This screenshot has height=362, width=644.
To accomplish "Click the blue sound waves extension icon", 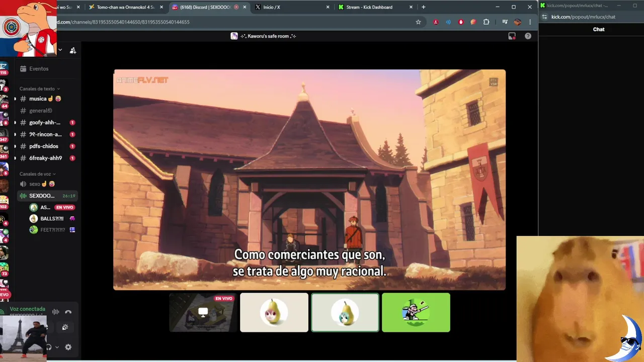I will [448, 22].
